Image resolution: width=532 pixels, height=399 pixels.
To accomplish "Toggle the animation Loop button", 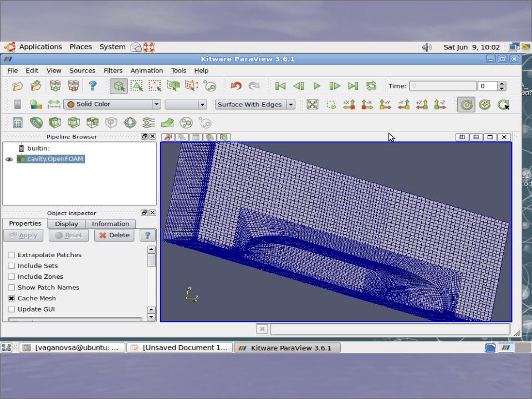I will point(371,86).
